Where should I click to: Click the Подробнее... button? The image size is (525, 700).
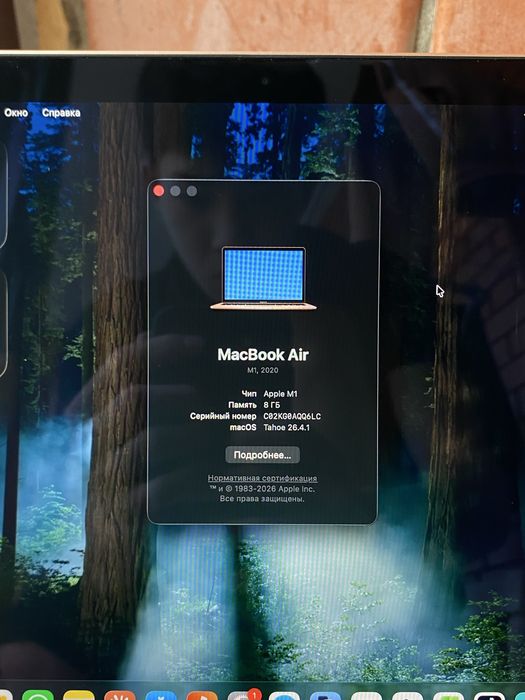[x=262, y=455]
